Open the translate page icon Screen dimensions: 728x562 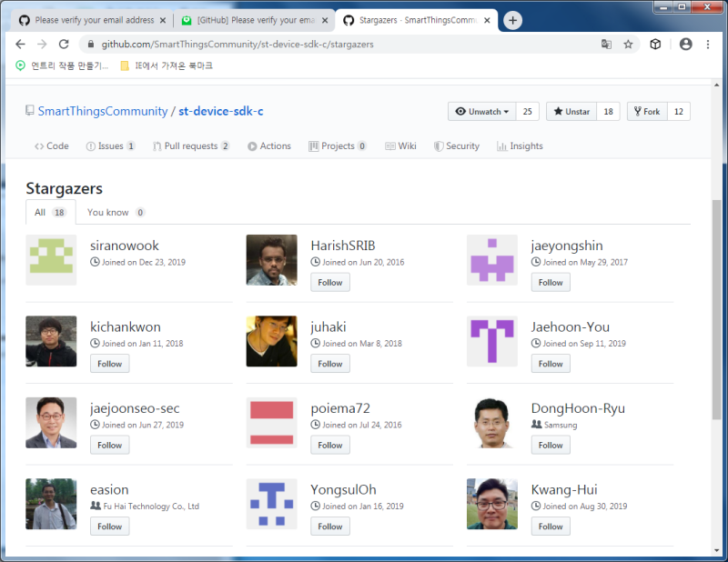[x=606, y=44]
